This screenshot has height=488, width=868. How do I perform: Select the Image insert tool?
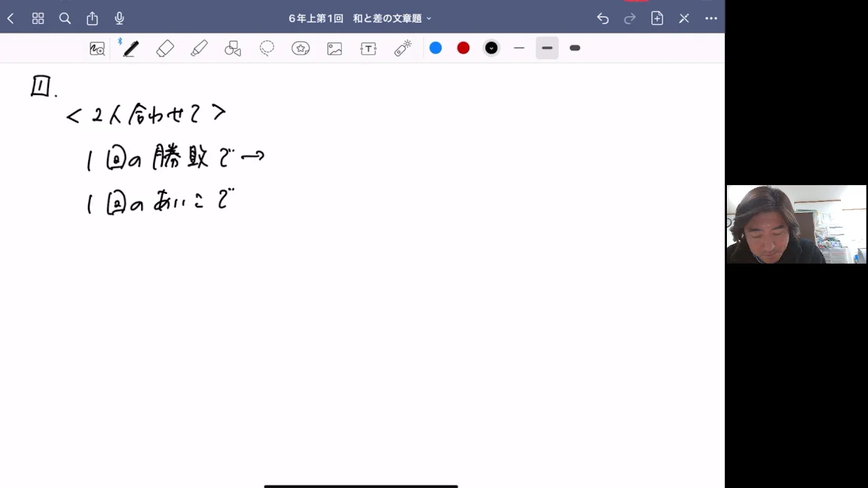point(334,48)
